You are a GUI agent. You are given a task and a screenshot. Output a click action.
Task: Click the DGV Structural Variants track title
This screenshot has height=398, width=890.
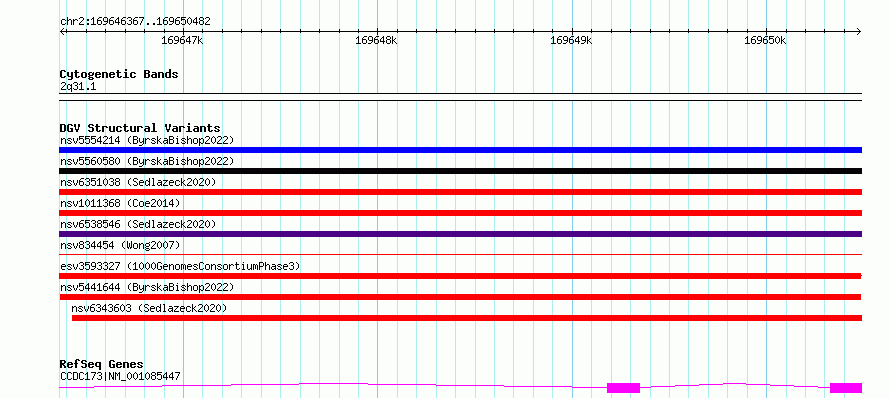[140, 128]
